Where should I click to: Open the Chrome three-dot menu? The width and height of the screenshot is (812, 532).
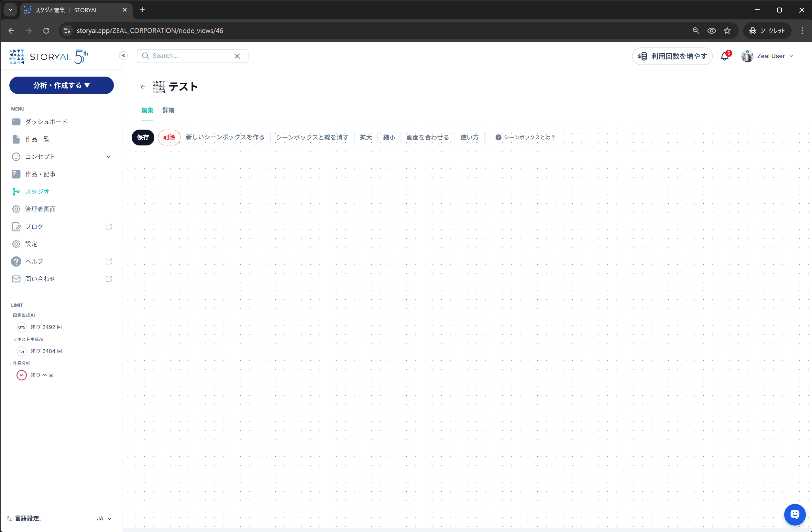[802, 31]
